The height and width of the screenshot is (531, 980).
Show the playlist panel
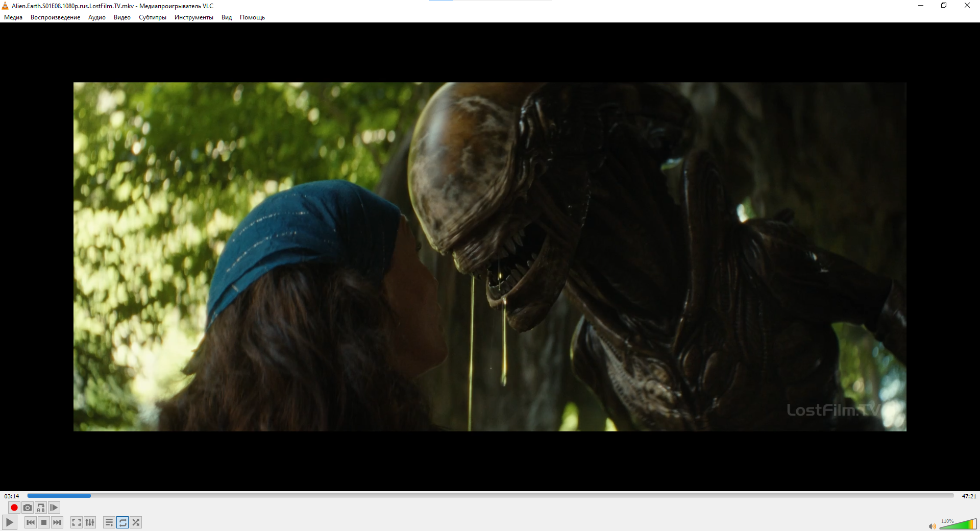click(109, 522)
